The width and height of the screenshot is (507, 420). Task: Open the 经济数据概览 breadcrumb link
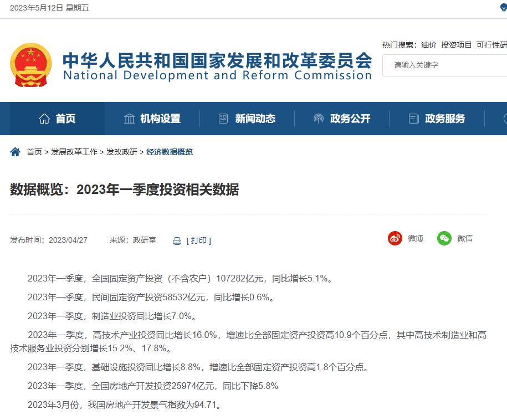click(170, 152)
